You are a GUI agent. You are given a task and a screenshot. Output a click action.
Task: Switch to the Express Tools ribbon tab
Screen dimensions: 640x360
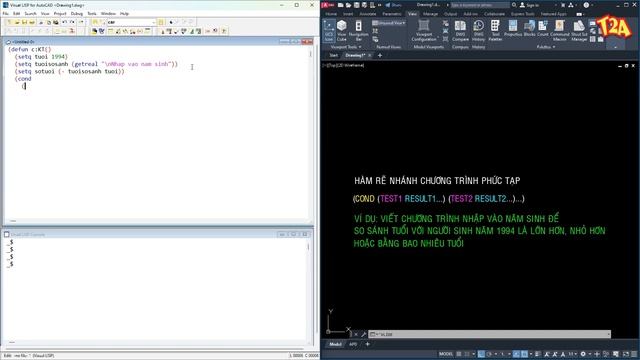[x=522, y=14]
